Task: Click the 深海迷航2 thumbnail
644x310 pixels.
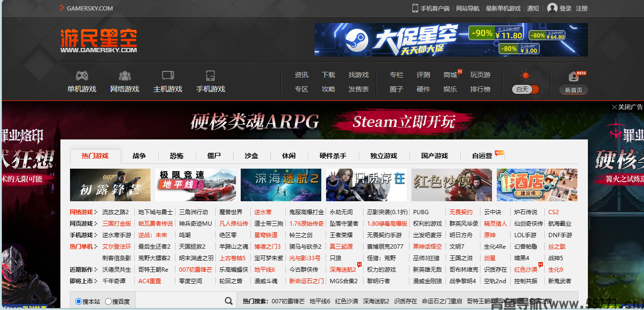Action: click(281, 185)
